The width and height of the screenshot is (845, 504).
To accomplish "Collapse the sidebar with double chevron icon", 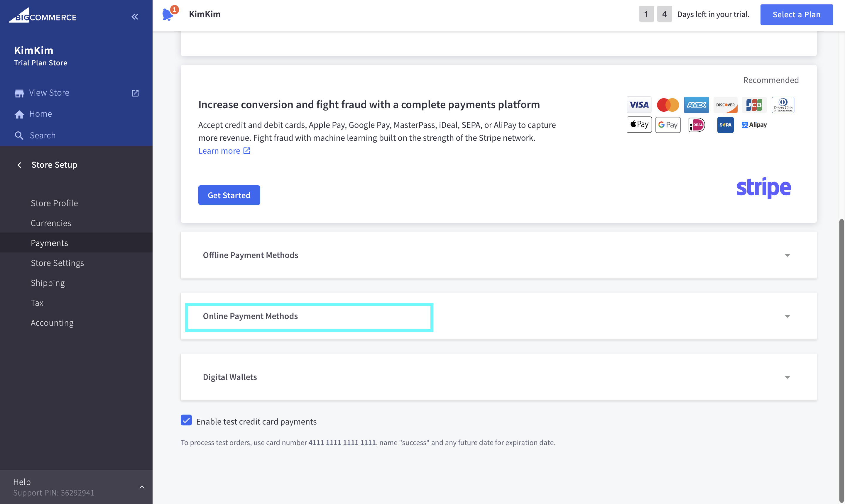I will click(x=135, y=17).
